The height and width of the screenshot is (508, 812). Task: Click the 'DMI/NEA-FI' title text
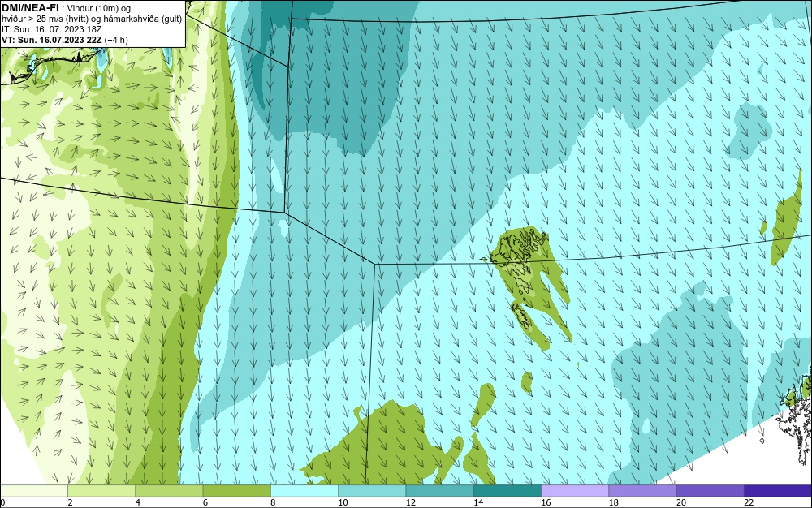tap(30, 7)
